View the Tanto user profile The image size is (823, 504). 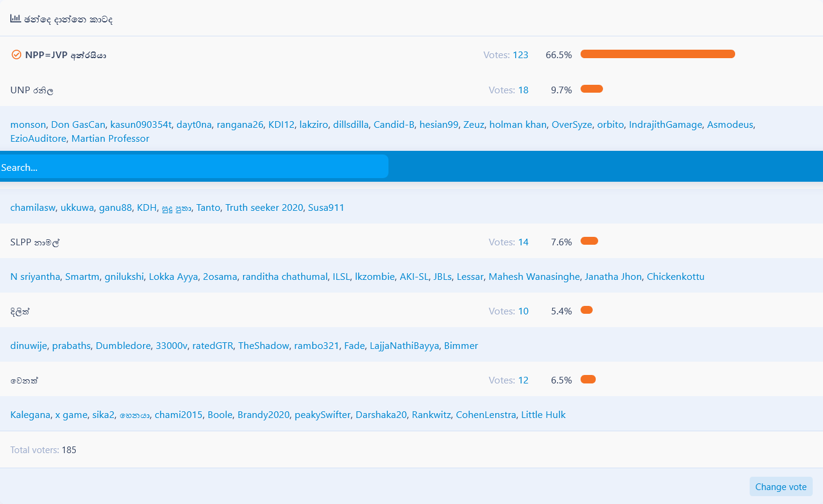208,208
